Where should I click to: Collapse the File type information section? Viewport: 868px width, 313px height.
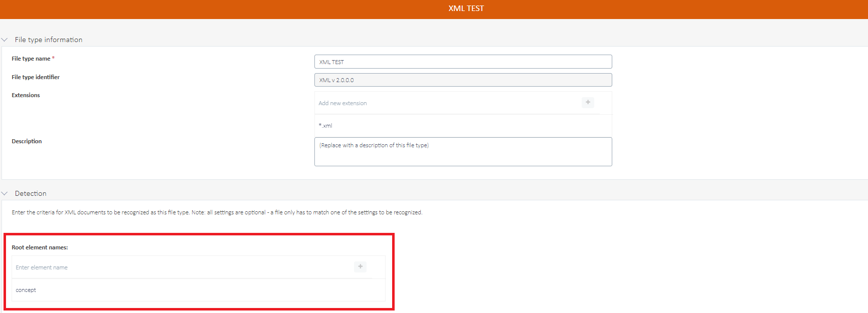(5, 40)
